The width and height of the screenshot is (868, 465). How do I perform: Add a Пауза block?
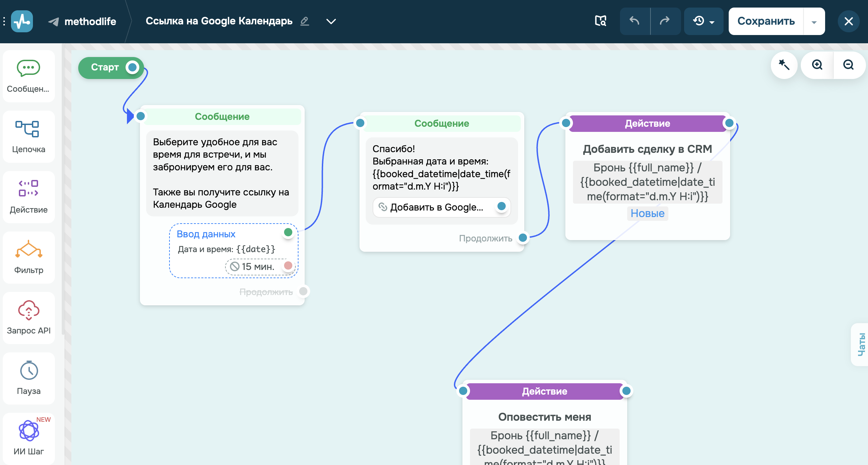pos(28,378)
